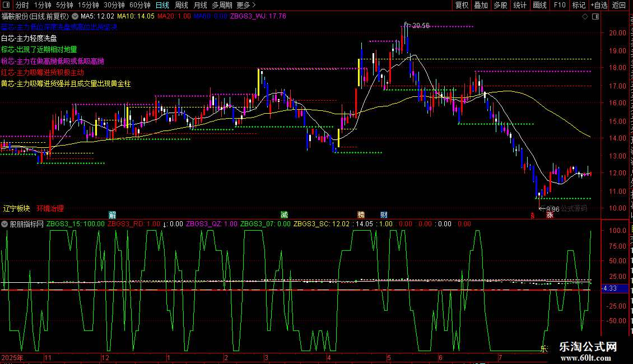The height and width of the screenshot is (364, 633).
Task: Click the ZBGS3_SC: 12.02 sub-indicator label
Action: [322, 224]
